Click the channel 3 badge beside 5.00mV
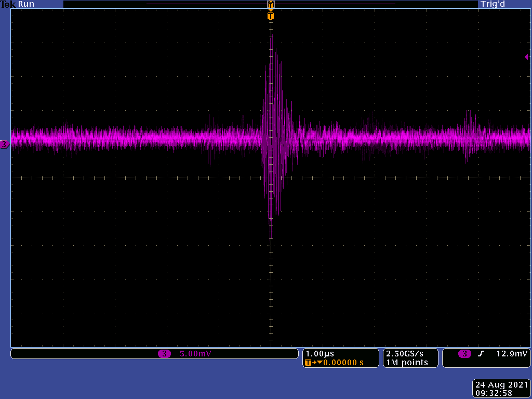Image resolution: width=532 pixels, height=399 pixels. [x=164, y=354]
